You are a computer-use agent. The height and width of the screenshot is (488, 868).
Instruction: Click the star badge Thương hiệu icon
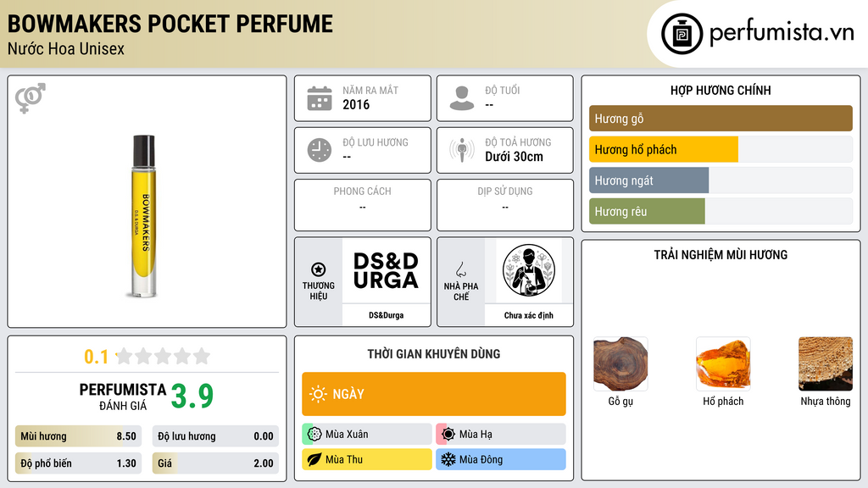click(319, 269)
